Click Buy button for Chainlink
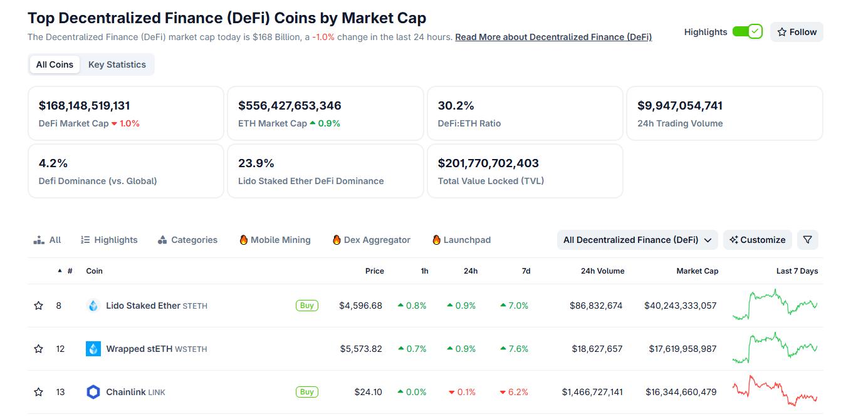Viewport: 868px width, 417px height. pyautogui.click(x=306, y=392)
